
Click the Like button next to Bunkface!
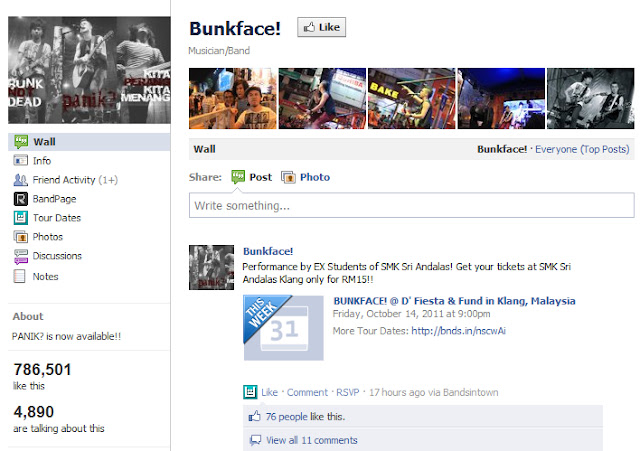(321, 27)
